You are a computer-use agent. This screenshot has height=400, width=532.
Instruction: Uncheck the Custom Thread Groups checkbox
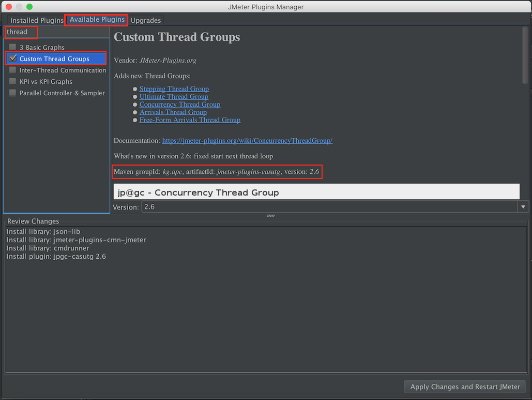coord(12,58)
